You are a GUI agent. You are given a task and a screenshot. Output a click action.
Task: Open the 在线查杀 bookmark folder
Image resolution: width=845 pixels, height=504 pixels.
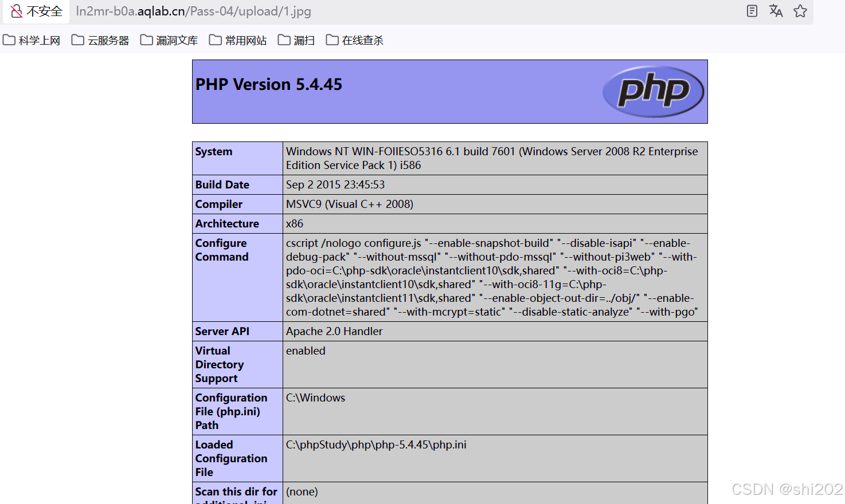click(x=355, y=40)
